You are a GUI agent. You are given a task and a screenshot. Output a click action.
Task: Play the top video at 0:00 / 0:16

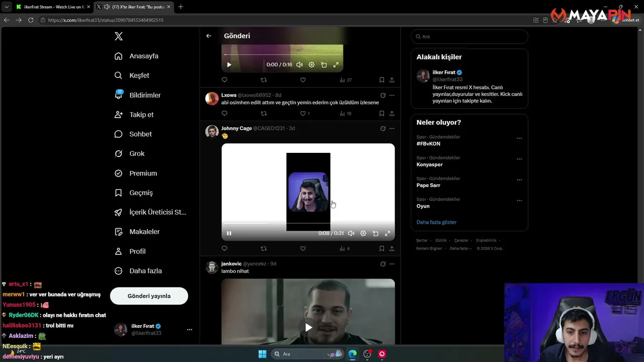[x=229, y=65]
